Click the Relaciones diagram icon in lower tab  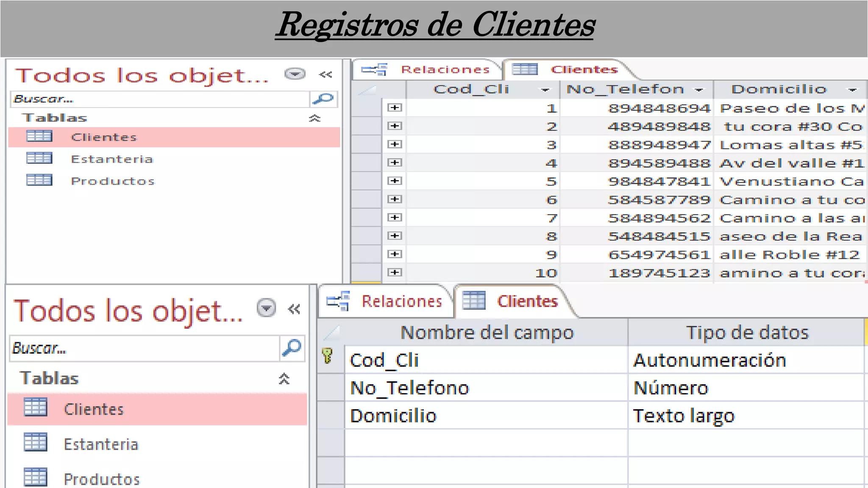point(338,302)
